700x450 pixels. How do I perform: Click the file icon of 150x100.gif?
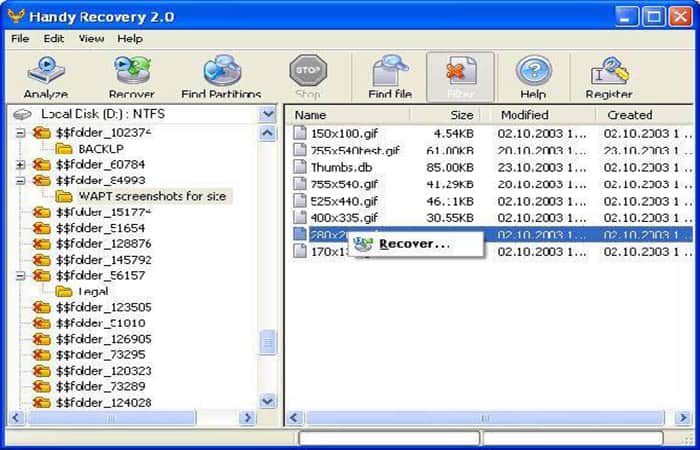(x=300, y=133)
